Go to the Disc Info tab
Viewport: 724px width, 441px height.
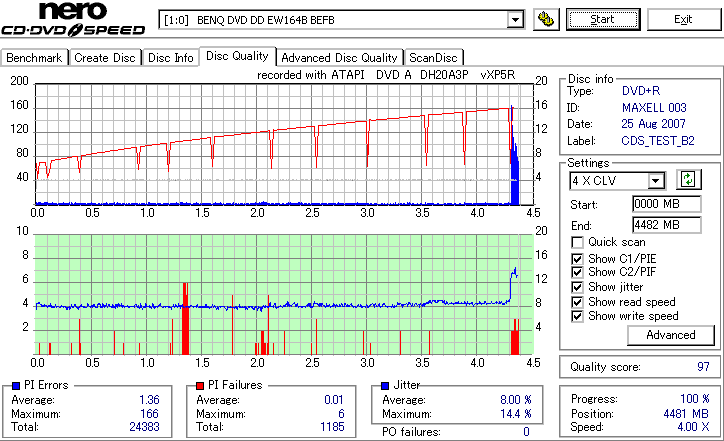click(170, 58)
